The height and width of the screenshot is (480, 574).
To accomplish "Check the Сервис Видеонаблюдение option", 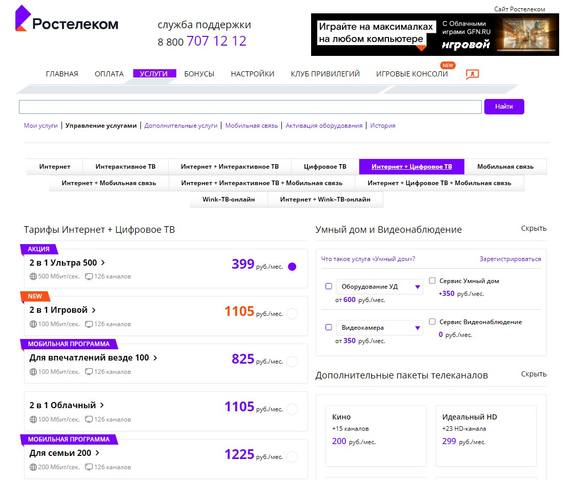I will tap(432, 321).
